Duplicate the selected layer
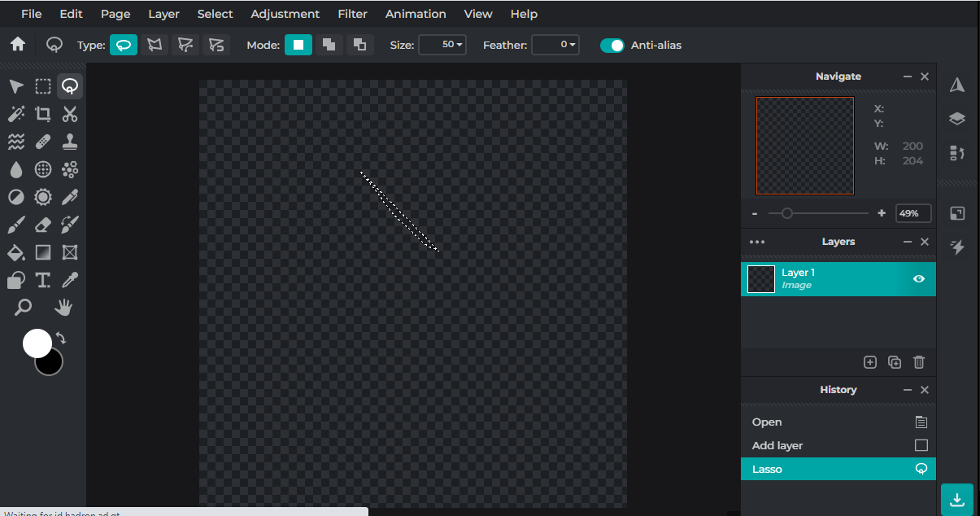The image size is (980, 516). click(895, 362)
